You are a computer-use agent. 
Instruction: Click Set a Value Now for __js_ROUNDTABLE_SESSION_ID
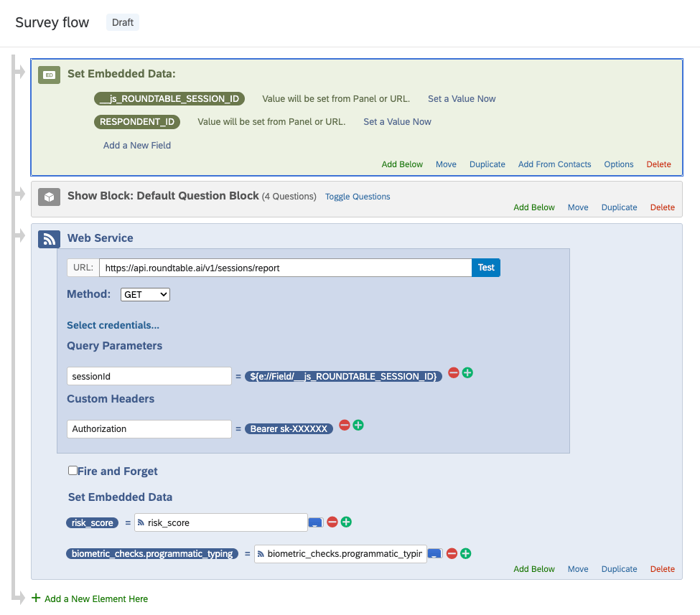[x=462, y=98]
